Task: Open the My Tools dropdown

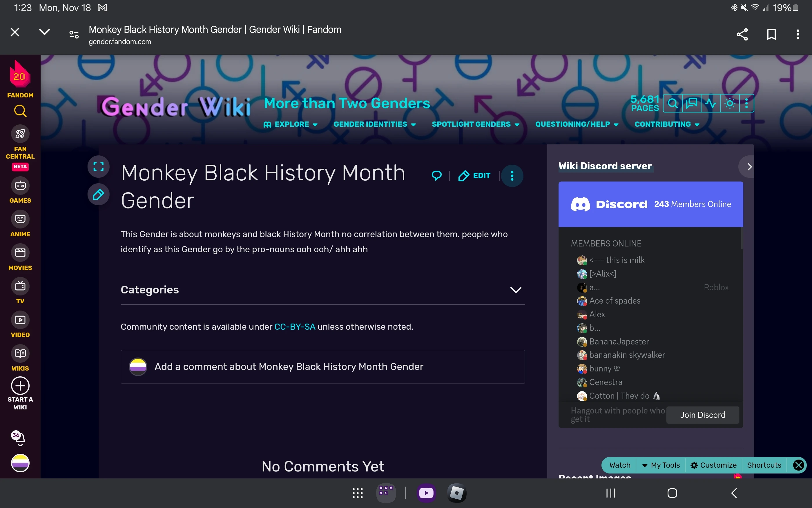Action: pyautogui.click(x=661, y=465)
